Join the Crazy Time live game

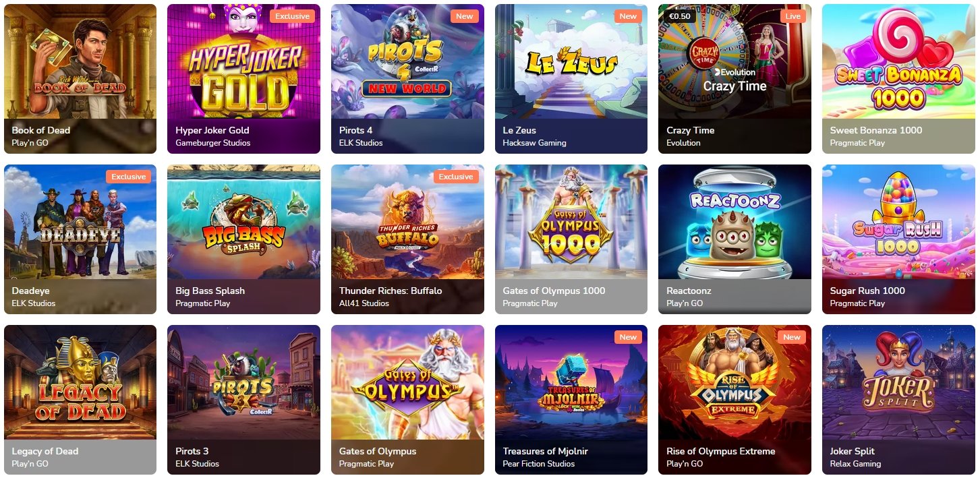click(734, 79)
